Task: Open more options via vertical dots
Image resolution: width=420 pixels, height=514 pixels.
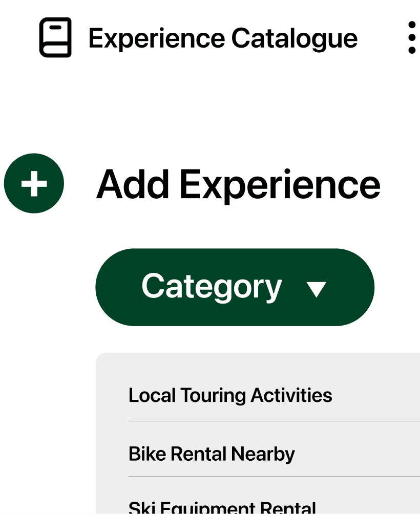Action: (x=412, y=37)
